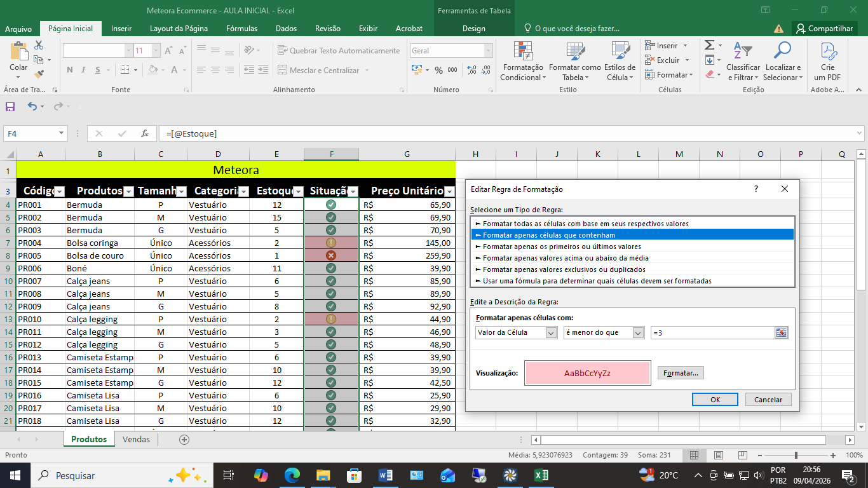This screenshot has height=488, width=868.
Task: Switch to the Vendas sheet tab
Action: [x=136, y=439]
